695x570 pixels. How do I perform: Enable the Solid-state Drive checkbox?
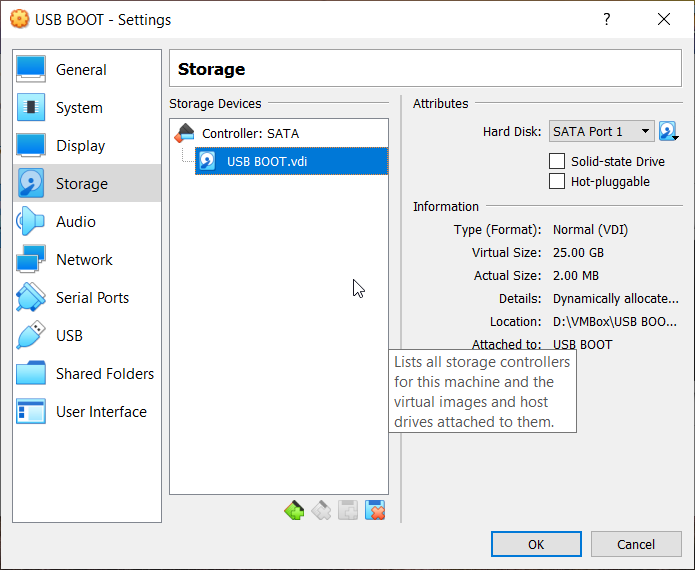(558, 161)
